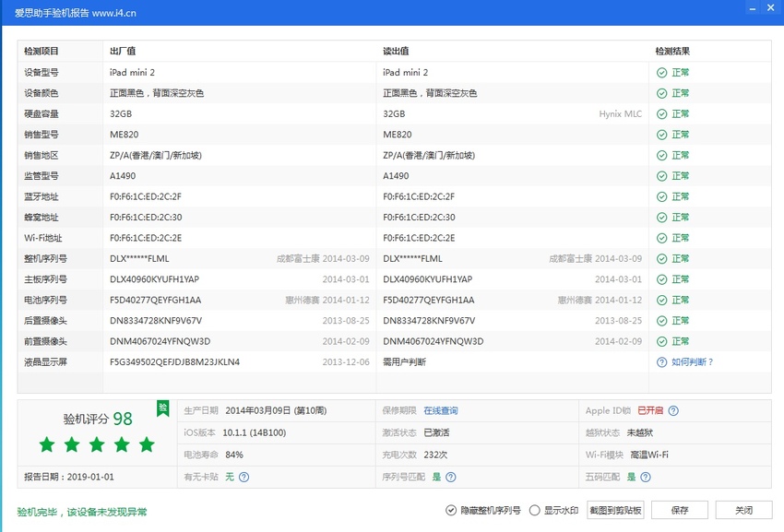Click the question icon in 液晶显示屏 row
The width and height of the screenshot is (784, 532).
(661, 362)
